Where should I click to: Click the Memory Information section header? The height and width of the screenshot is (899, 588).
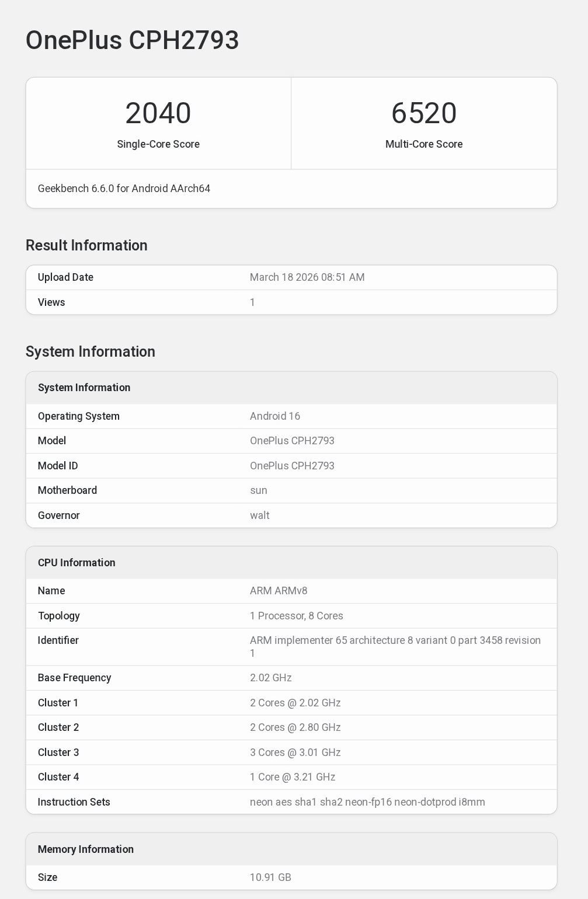pyautogui.click(x=86, y=849)
